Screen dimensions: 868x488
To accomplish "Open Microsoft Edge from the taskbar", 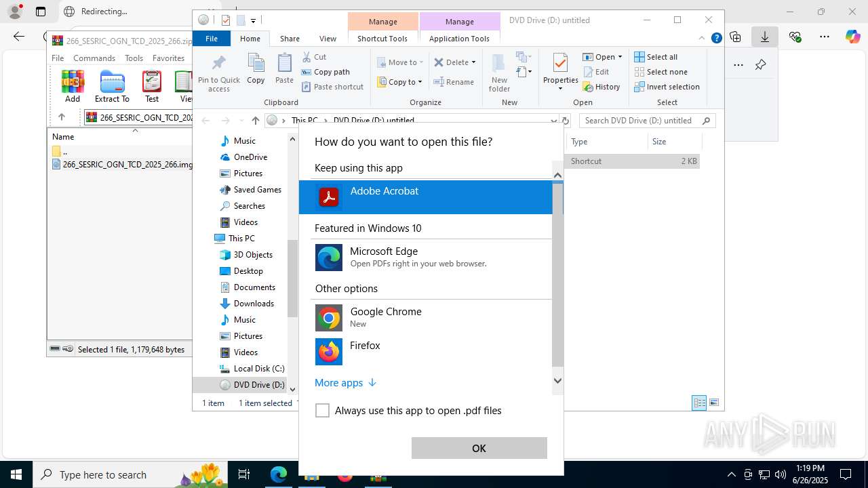I will (x=278, y=474).
